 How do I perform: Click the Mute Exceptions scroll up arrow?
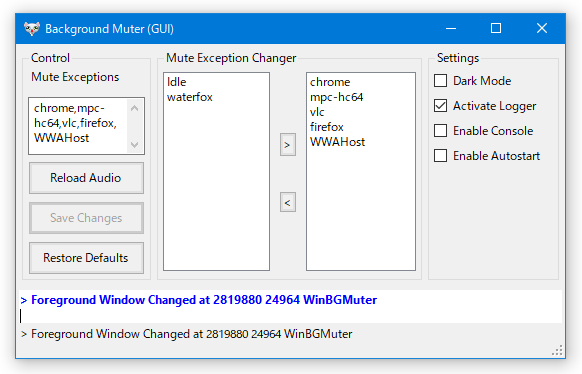tap(135, 108)
